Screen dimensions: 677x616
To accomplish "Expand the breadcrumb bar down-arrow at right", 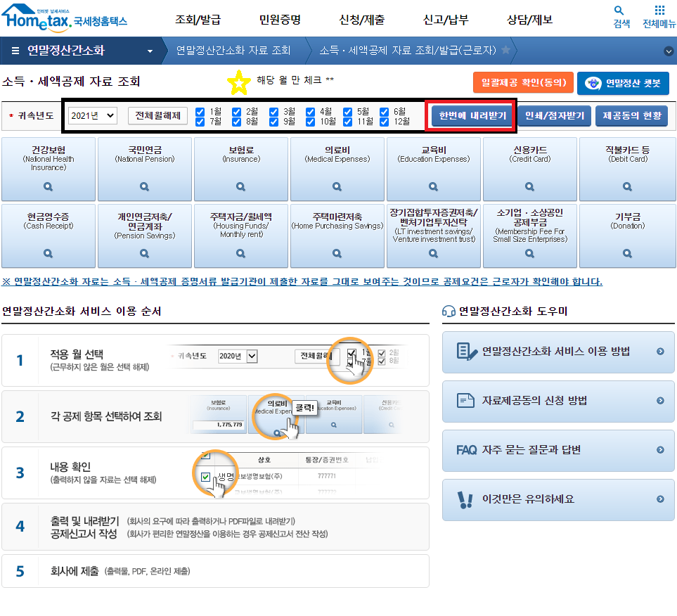I will pos(668,51).
